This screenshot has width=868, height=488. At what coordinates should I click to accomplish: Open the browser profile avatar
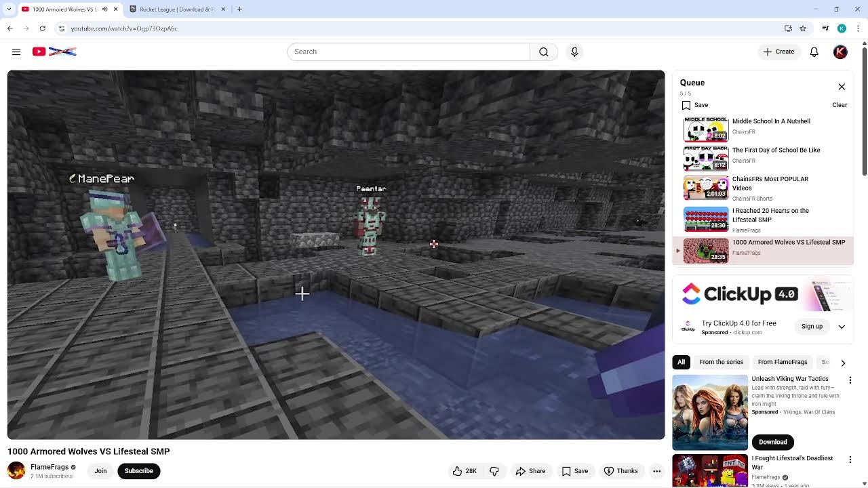[x=842, y=28]
